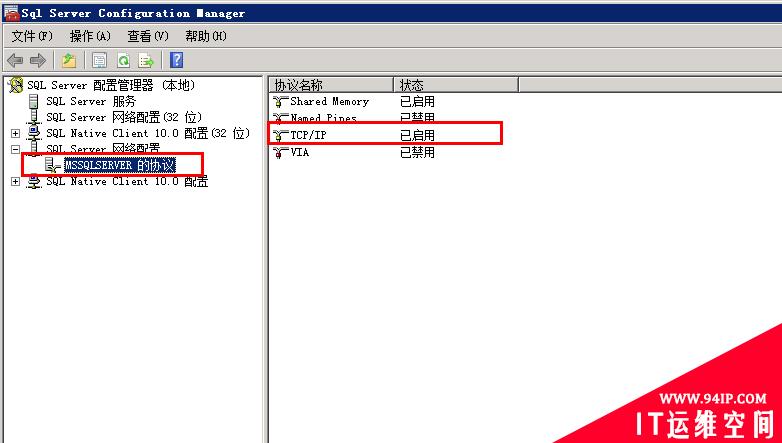The width and height of the screenshot is (782, 443).
Task: Sort by 协议名称 column header
Action: pyautogui.click(x=332, y=85)
